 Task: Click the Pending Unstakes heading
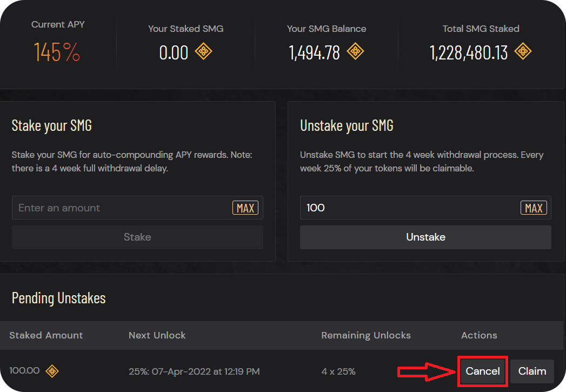(59, 298)
